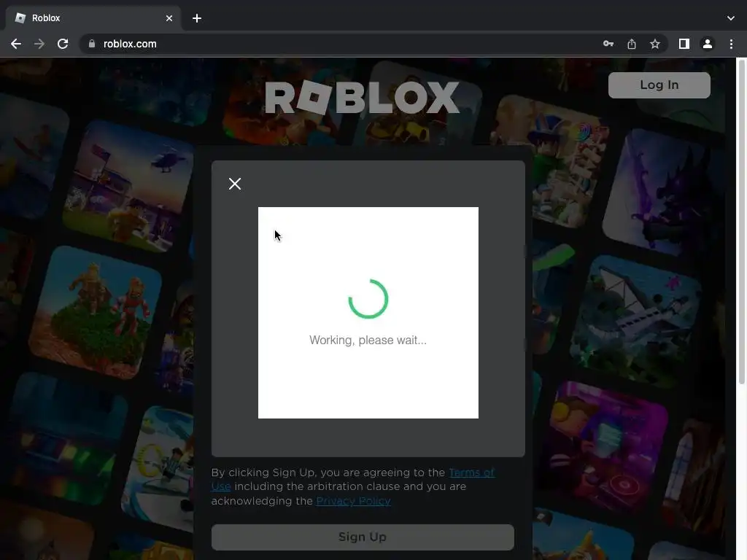Go back with the browser back arrow
The width and height of the screenshot is (747, 560).
pos(16,44)
